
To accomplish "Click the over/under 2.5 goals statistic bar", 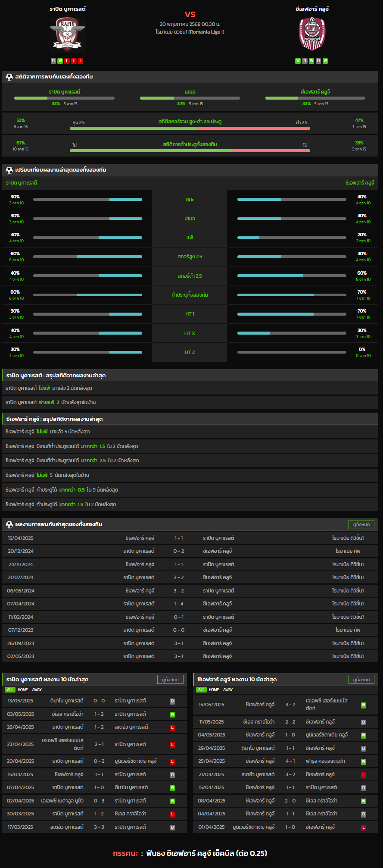I will pyautogui.click(x=190, y=128).
